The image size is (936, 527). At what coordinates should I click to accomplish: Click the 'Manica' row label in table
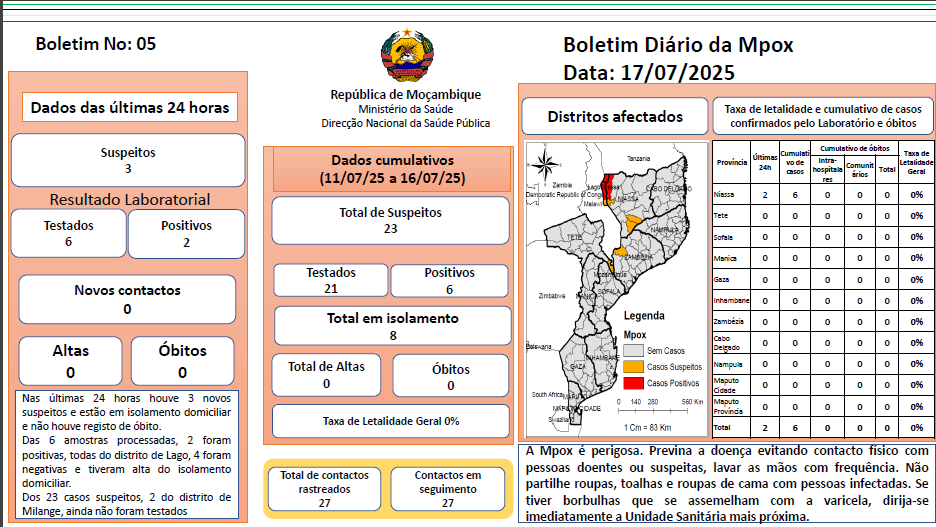point(725,258)
